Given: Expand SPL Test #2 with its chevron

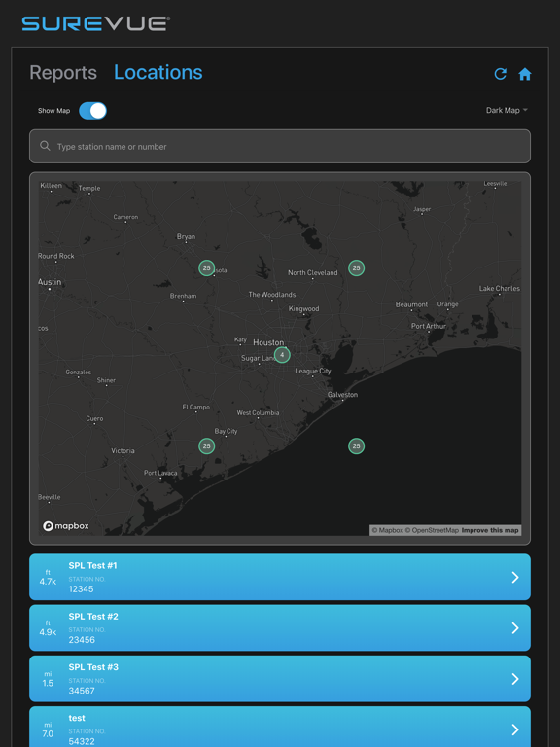Looking at the screenshot, I should 514,628.
